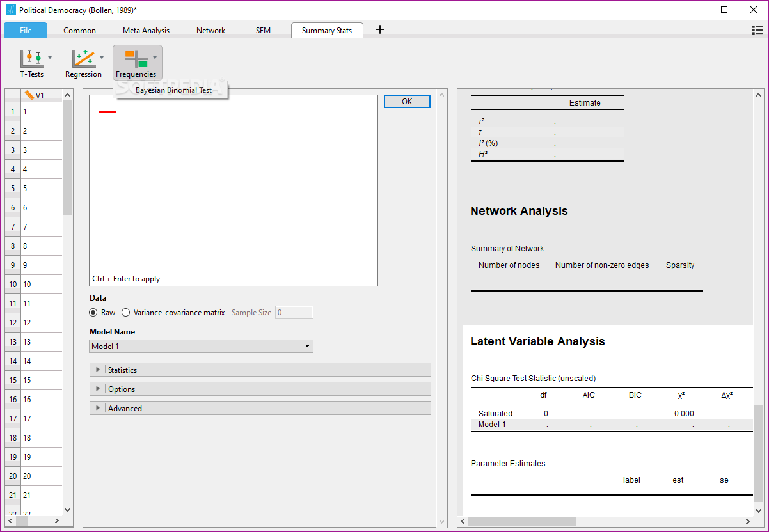Image resolution: width=769 pixels, height=532 pixels.
Task: Open the T-Tests analysis menu
Action: click(x=32, y=63)
